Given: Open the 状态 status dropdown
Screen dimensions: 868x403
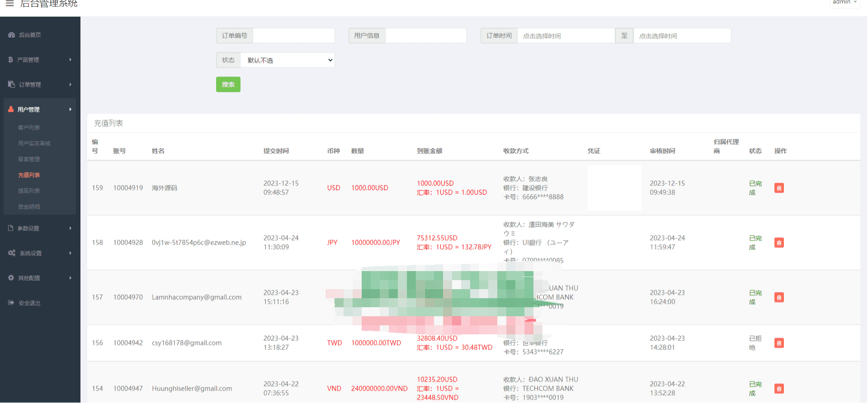Looking at the screenshot, I should coord(287,60).
